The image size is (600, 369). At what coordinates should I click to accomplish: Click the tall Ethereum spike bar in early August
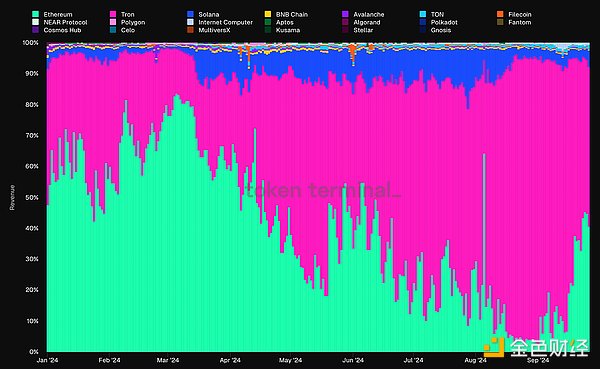(484, 253)
